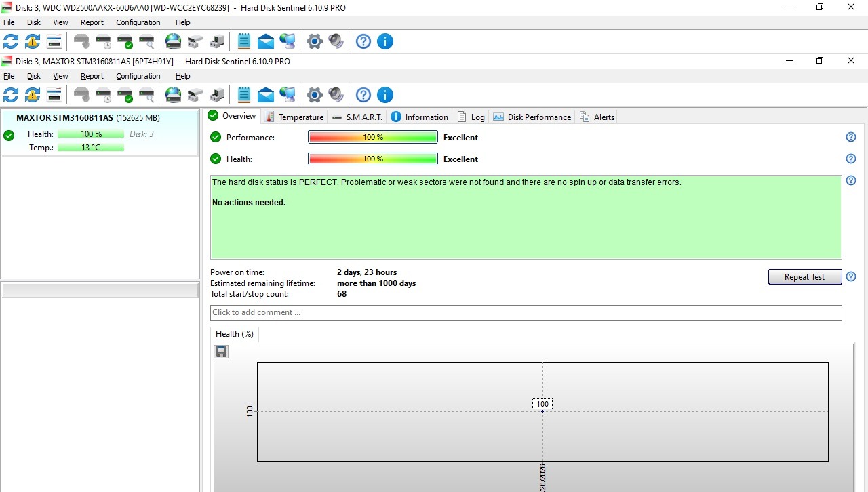Open the Disk Performance tab
The height and width of the screenshot is (492, 868).
pos(532,117)
